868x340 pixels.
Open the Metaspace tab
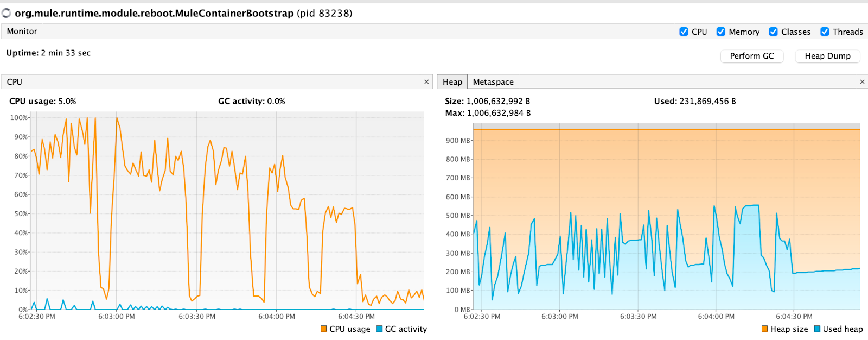click(493, 82)
